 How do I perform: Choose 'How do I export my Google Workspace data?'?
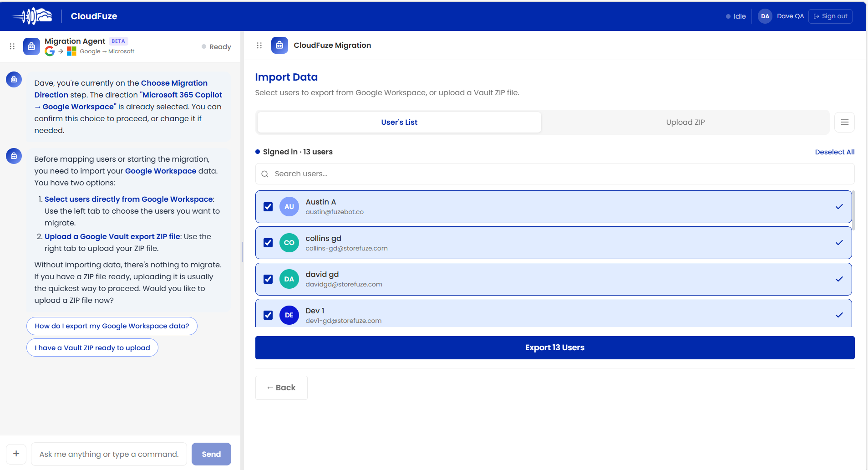tap(112, 326)
